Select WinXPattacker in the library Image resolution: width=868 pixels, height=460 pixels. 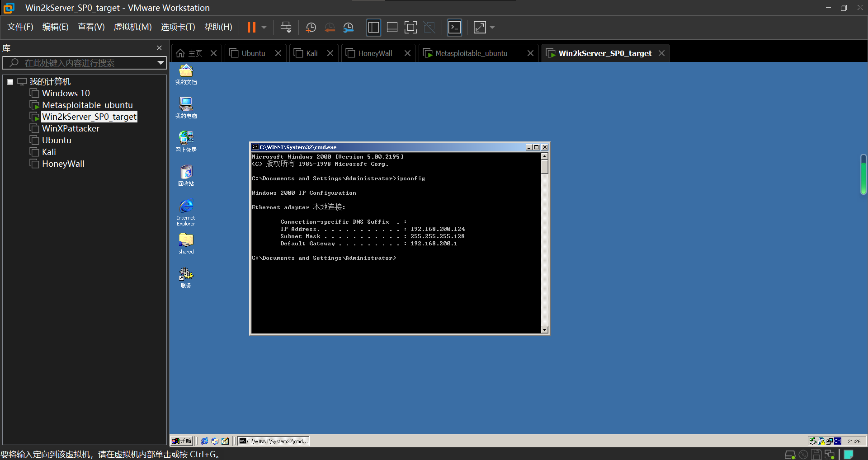(x=71, y=128)
